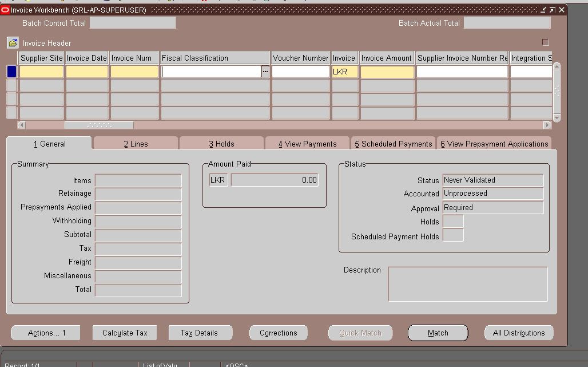Click the Status field showing Never Validated

pos(492,180)
